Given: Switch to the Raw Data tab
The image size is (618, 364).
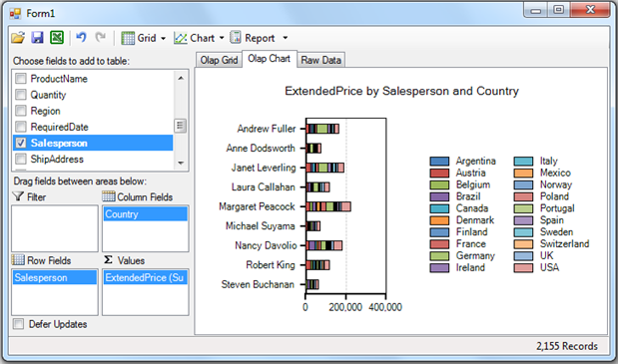Looking at the screenshot, I should [x=320, y=60].
